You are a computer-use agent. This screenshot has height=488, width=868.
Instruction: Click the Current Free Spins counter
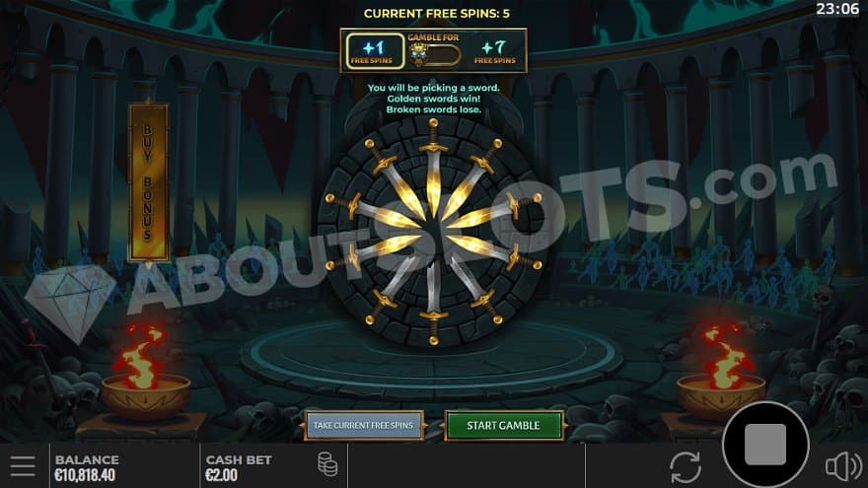[x=436, y=13]
